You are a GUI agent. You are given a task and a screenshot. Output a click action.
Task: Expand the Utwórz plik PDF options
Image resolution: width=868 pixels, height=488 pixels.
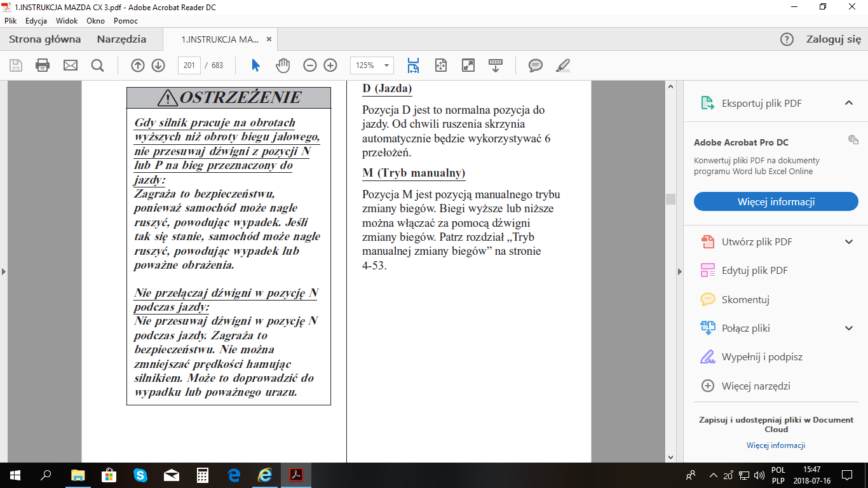click(x=848, y=241)
